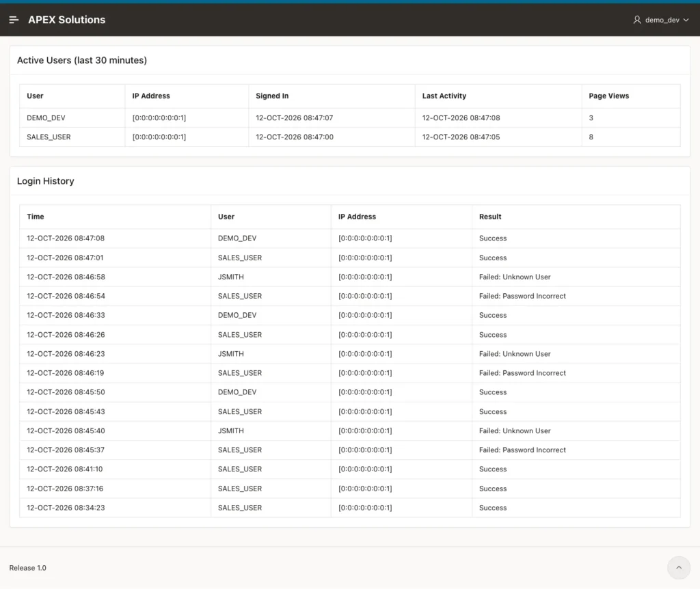Click Last Activity value 12-OCT-2026 08:47:05

[461, 137]
